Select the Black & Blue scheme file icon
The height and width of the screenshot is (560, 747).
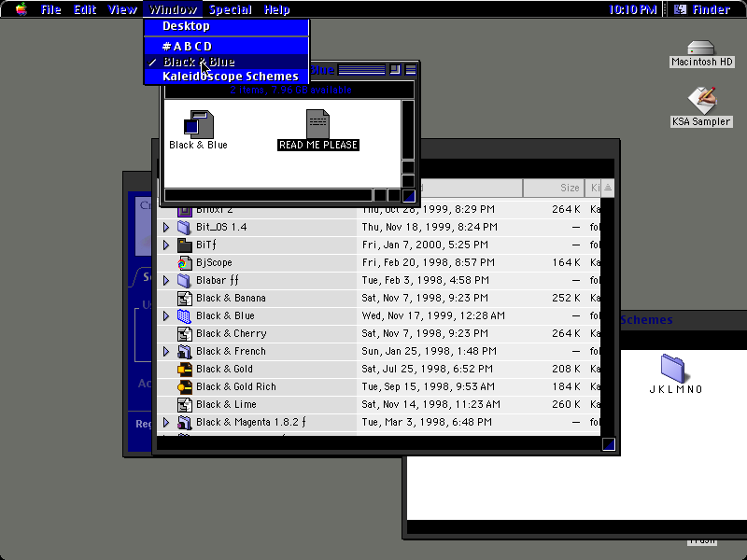tap(198, 124)
